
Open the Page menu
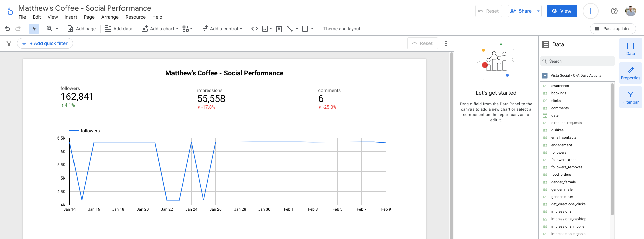pos(89,17)
